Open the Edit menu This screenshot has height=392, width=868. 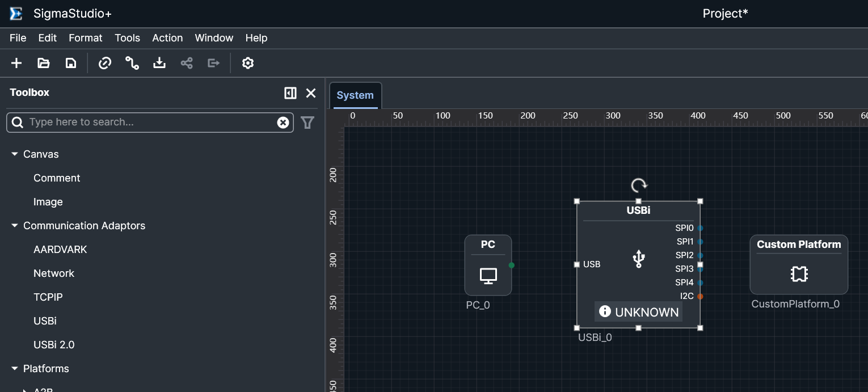[x=48, y=38]
